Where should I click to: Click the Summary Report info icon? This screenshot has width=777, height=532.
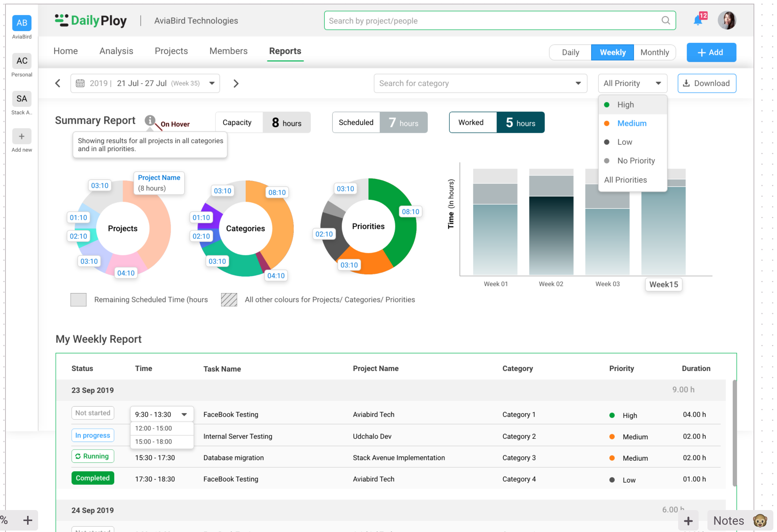(x=150, y=120)
